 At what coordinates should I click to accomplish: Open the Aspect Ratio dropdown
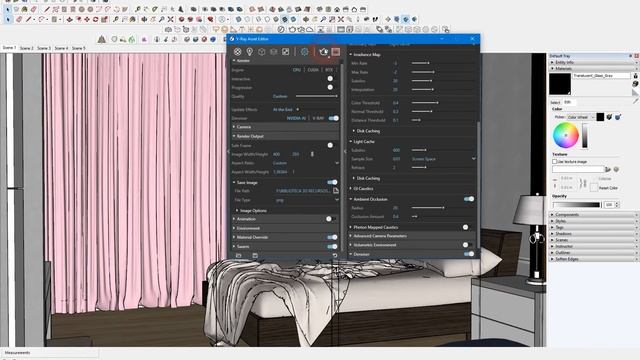(x=306, y=163)
